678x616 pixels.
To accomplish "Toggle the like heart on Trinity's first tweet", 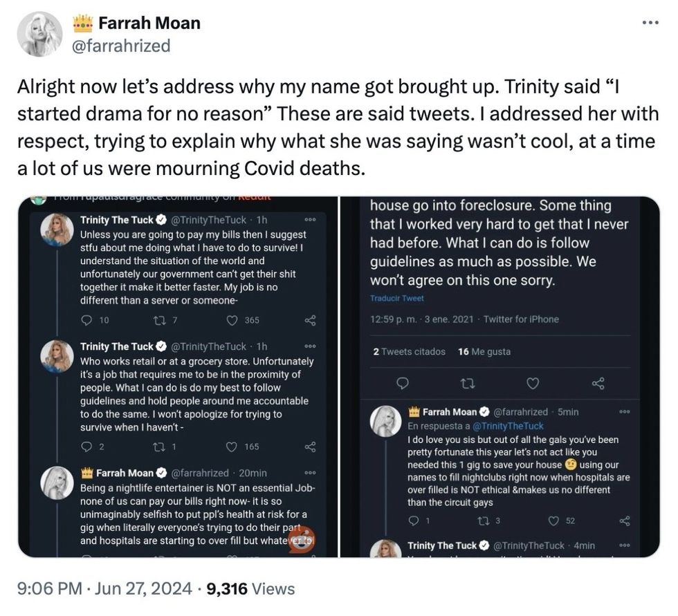I will tap(230, 320).
